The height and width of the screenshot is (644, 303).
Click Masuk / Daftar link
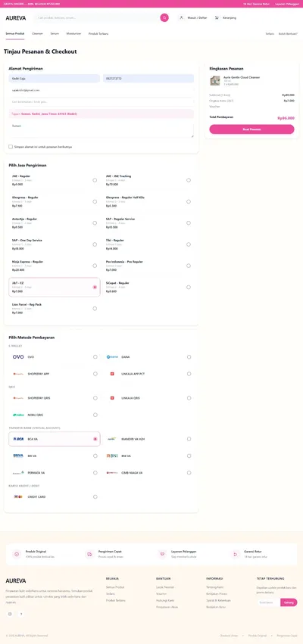(x=199, y=17)
